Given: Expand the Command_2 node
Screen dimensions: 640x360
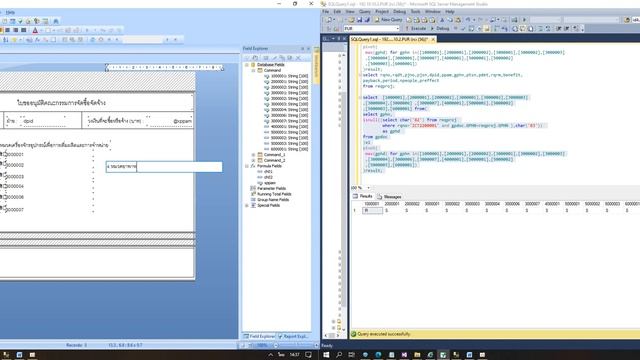Looking at the screenshot, I should (x=253, y=160).
